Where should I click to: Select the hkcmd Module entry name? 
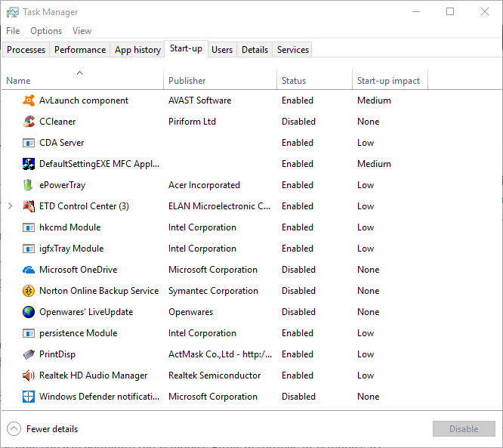coord(70,227)
